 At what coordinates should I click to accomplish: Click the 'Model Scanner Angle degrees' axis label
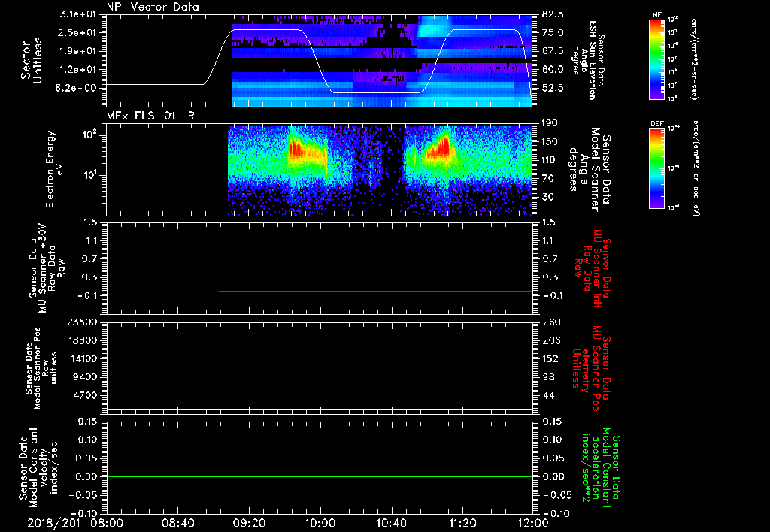click(590, 169)
